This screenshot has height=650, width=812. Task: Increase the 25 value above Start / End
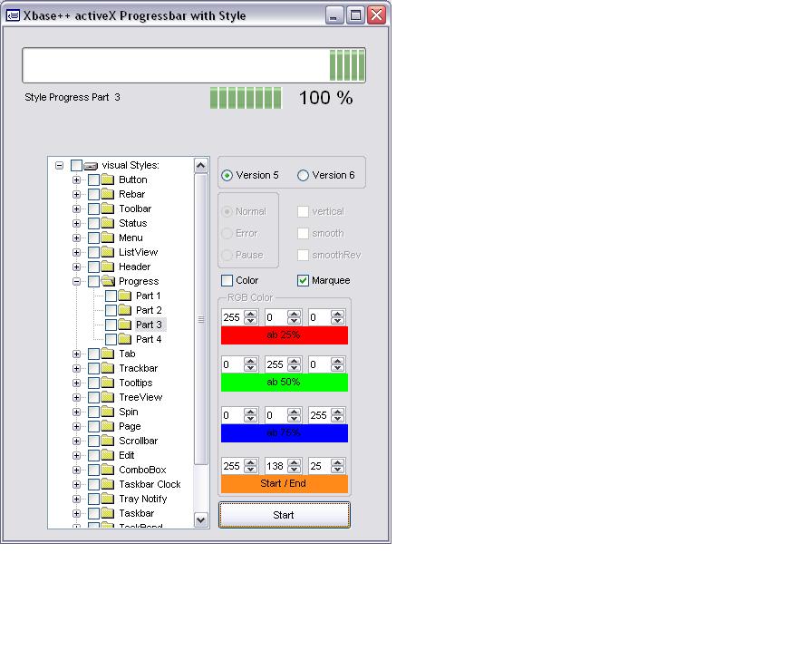[x=338, y=462]
